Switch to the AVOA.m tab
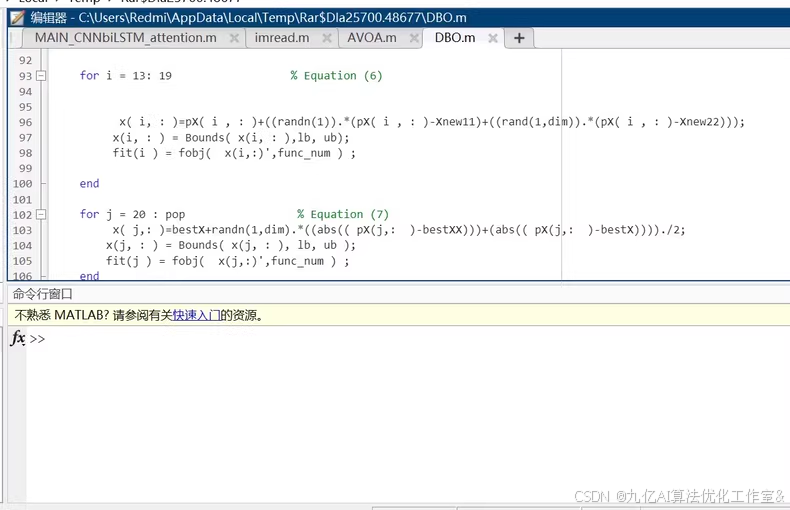Viewport: 790px width, 510px height. click(371, 38)
